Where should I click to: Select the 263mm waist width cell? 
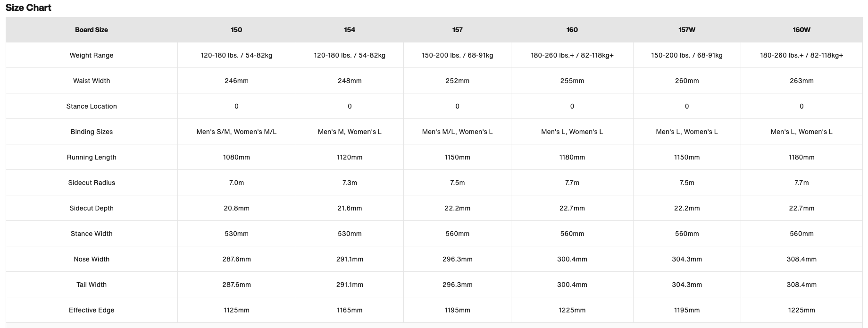(801, 81)
